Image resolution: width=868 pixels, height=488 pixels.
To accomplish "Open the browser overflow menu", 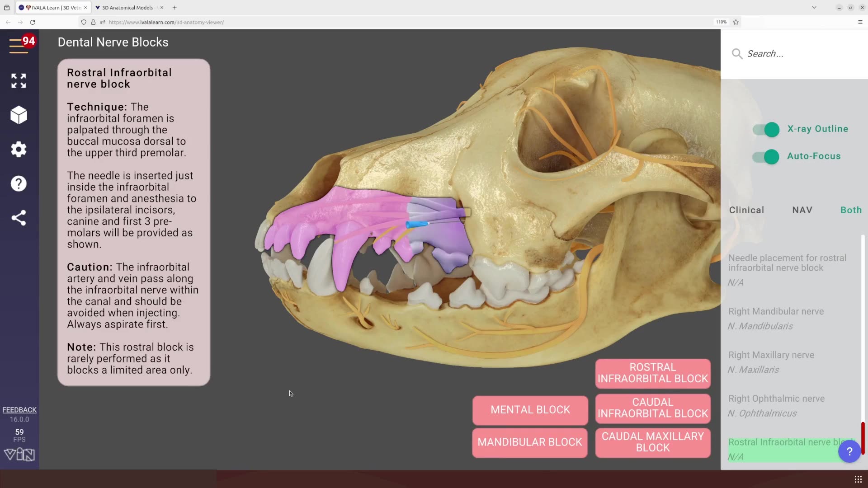I will click(x=861, y=22).
